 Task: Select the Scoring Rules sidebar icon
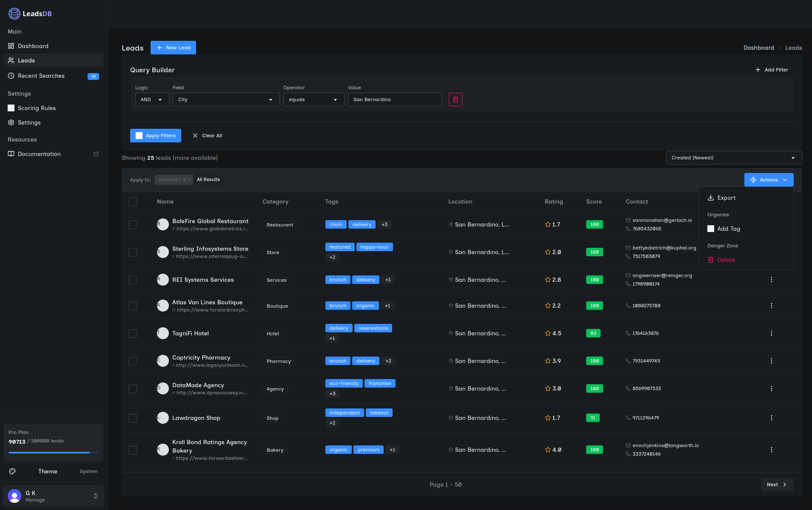(x=11, y=108)
